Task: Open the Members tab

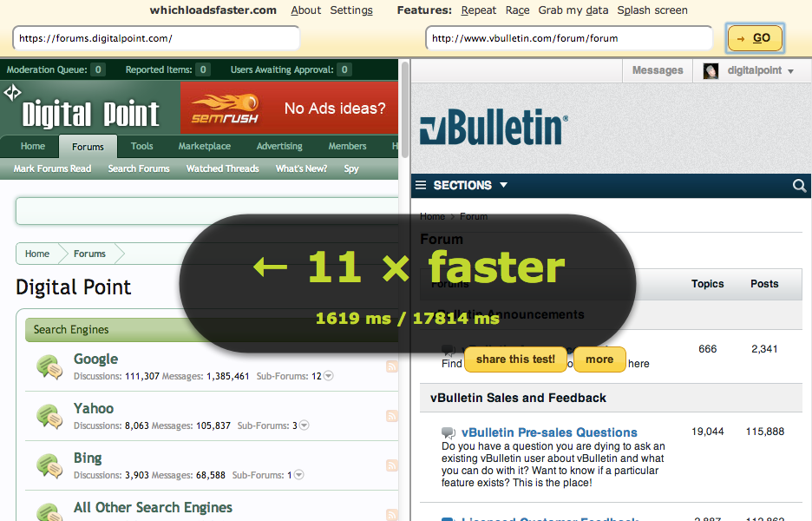Action: 348,146
